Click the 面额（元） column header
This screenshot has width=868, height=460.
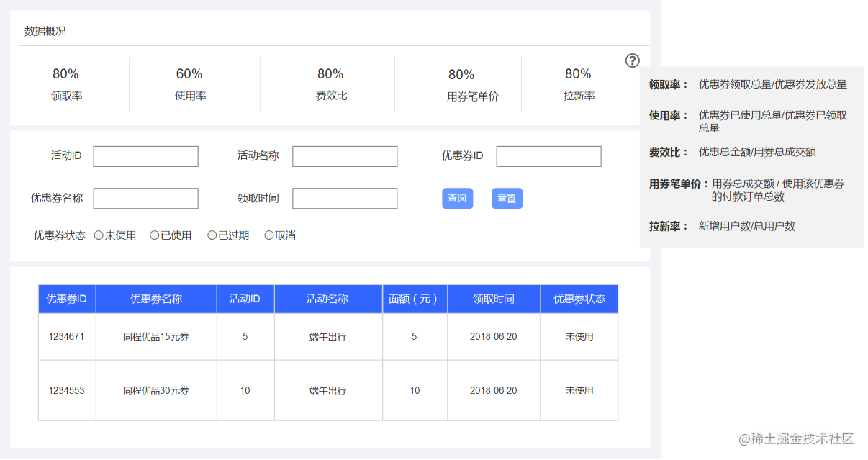[x=415, y=299]
